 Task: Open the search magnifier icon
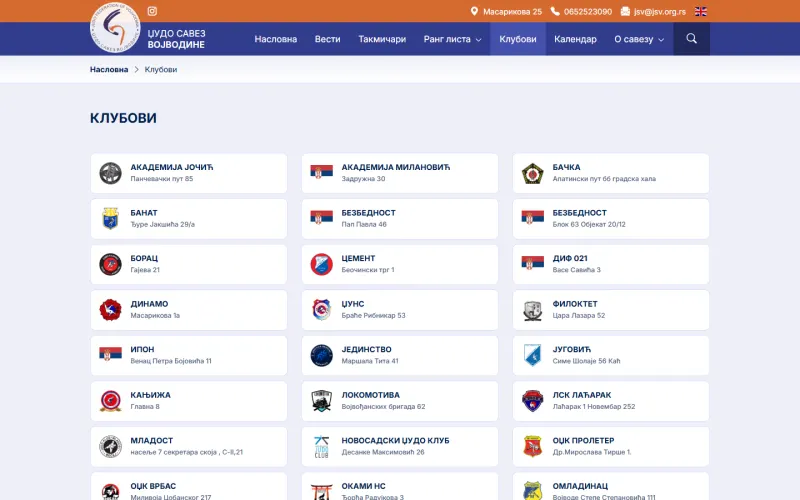(691, 38)
